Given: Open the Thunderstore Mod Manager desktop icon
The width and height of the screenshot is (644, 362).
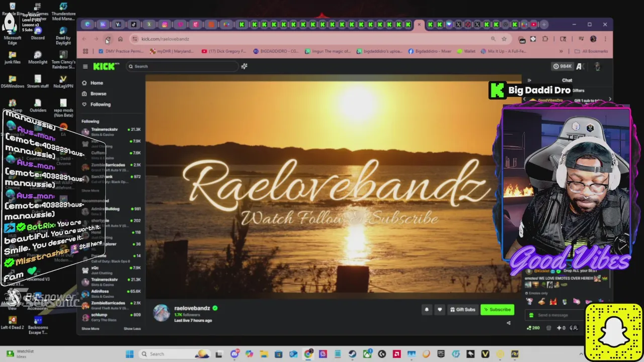Looking at the screenshot, I should [x=63, y=12].
